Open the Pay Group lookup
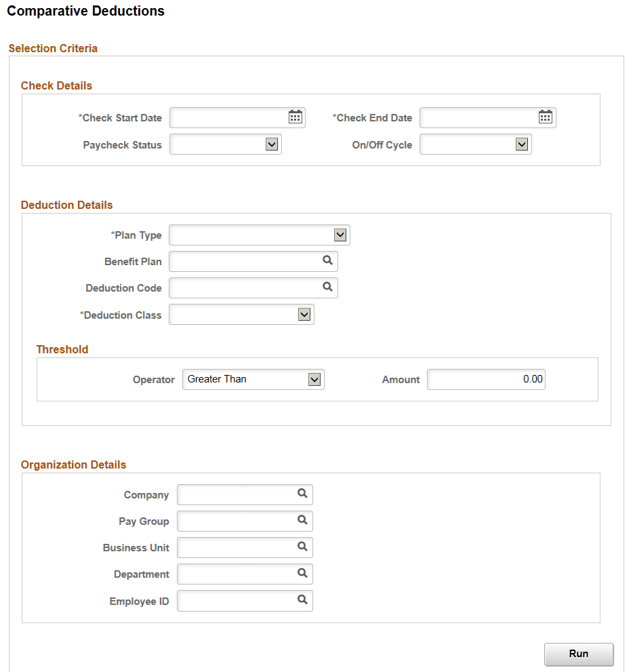This screenshot has width=633, height=672. tap(302, 521)
